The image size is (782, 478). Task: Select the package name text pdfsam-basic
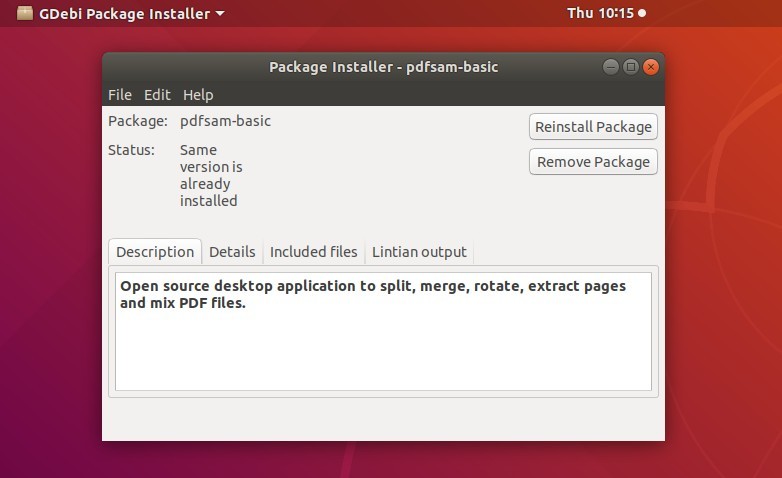(x=225, y=121)
